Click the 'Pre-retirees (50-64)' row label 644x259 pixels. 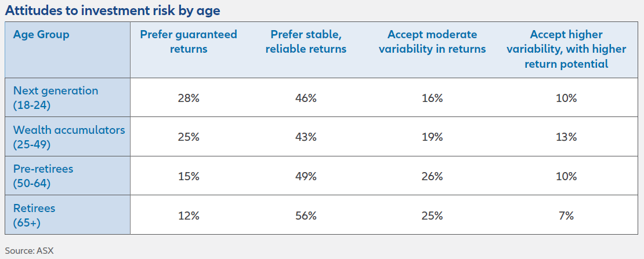[x=44, y=176]
